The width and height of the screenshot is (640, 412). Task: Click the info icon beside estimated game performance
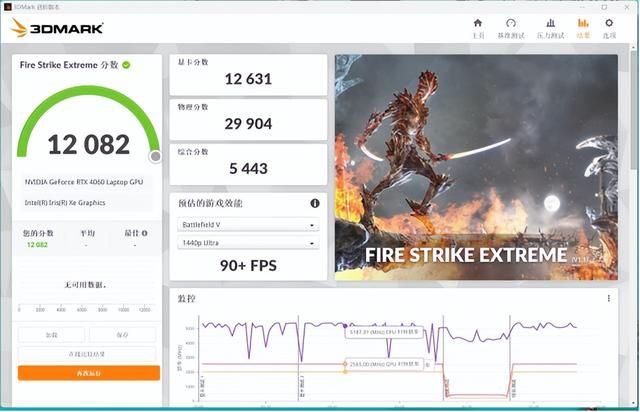(315, 203)
